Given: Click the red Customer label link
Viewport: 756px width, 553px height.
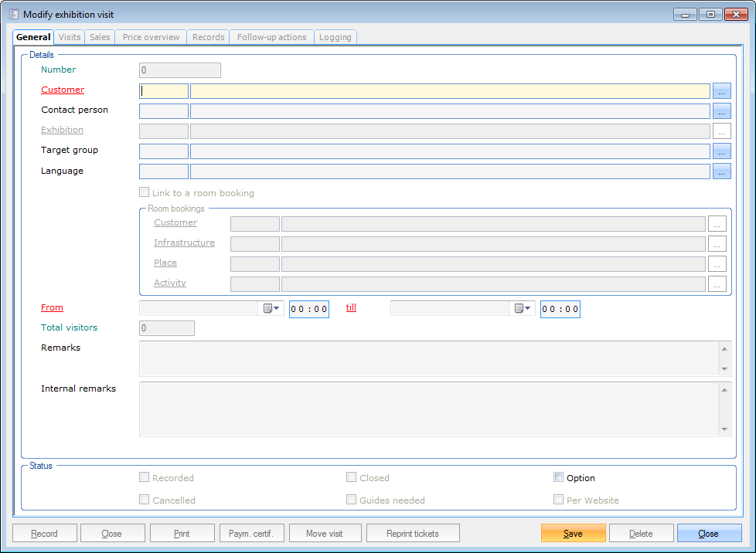Looking at the screenshot, I should (x=63, y=90).
